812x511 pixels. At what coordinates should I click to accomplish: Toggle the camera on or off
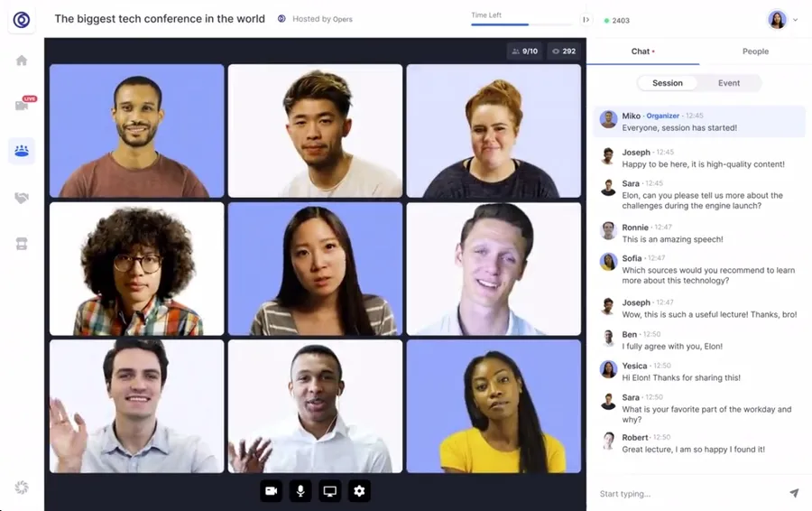click(272, 491)
